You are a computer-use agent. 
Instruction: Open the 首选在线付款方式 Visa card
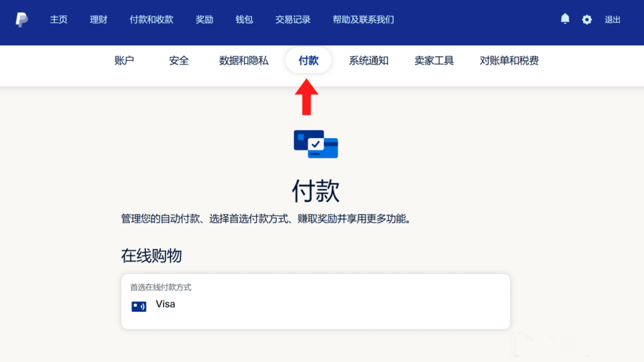[316, 301]
